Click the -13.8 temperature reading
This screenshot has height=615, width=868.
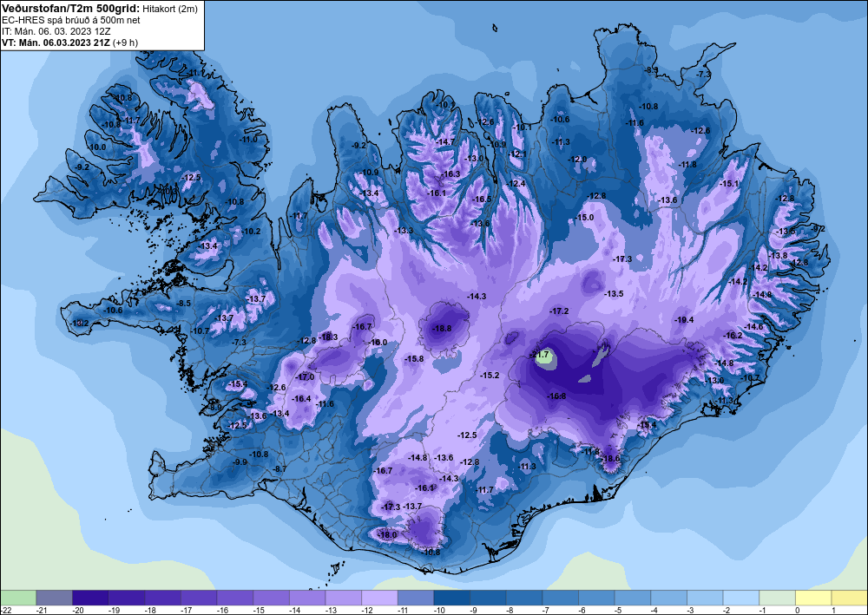778,256
